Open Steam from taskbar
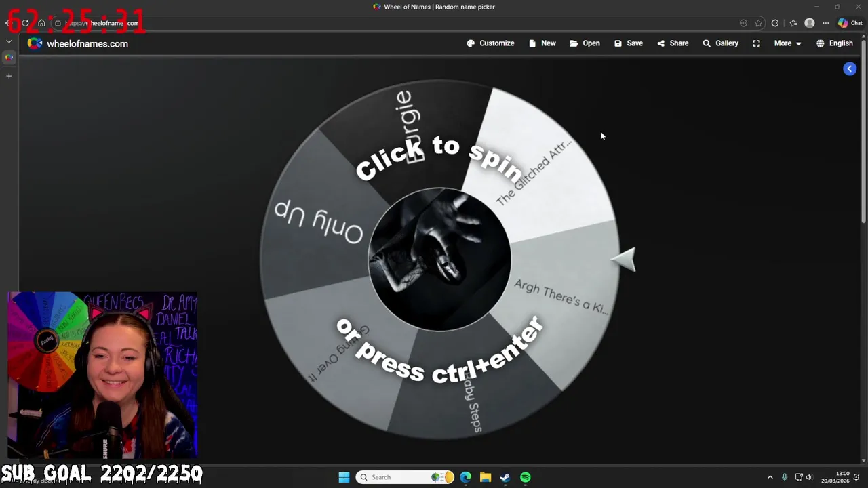The height and width of the screenshot is (488, 868). (x=505, y=477)
